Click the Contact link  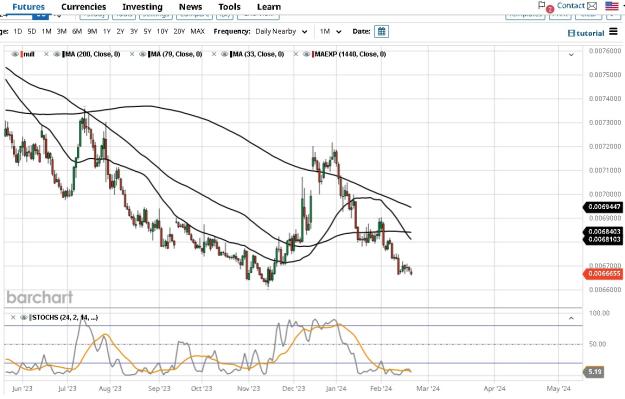tap(571, 6)
